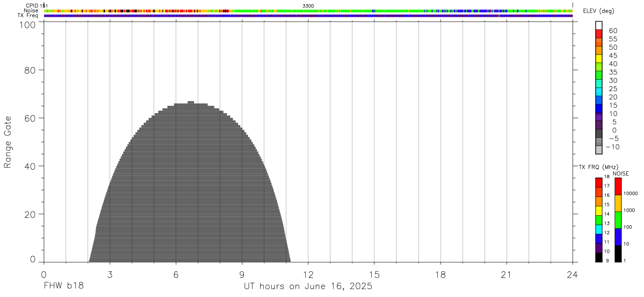This screenshot has height=297, width=644.
Task: Click the '55' label on ELEV legend
Action: click(613, 39)
